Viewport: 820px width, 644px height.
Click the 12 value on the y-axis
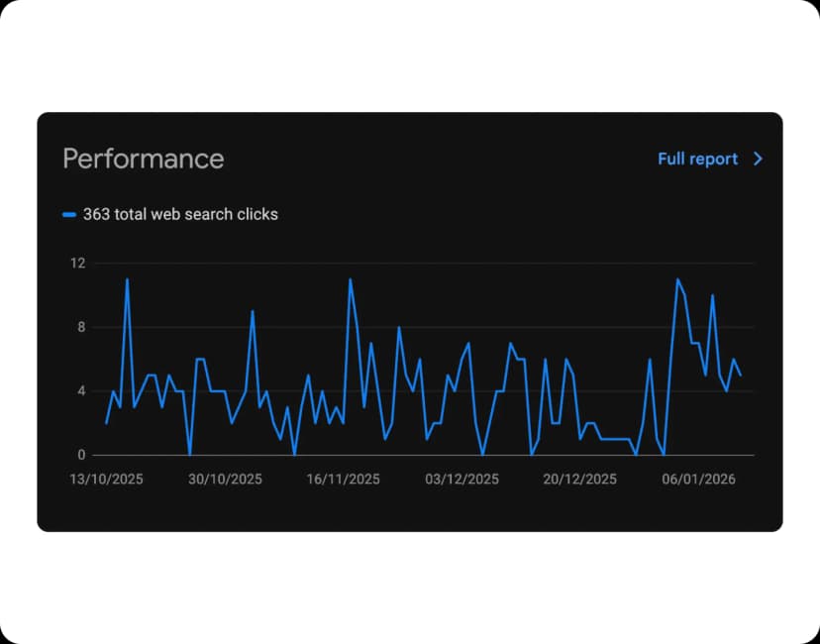(x=77, y=264)
